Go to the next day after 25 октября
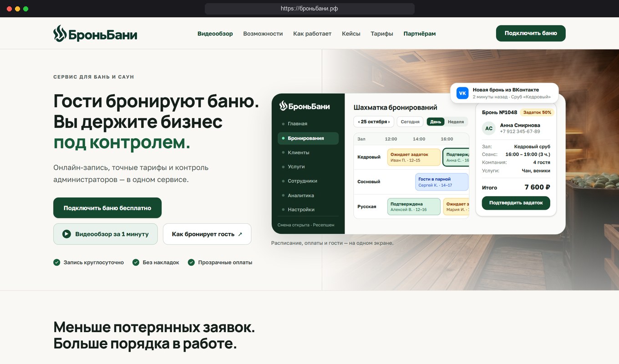The width and height of the screenshot is (619, 364). (388, 122)
